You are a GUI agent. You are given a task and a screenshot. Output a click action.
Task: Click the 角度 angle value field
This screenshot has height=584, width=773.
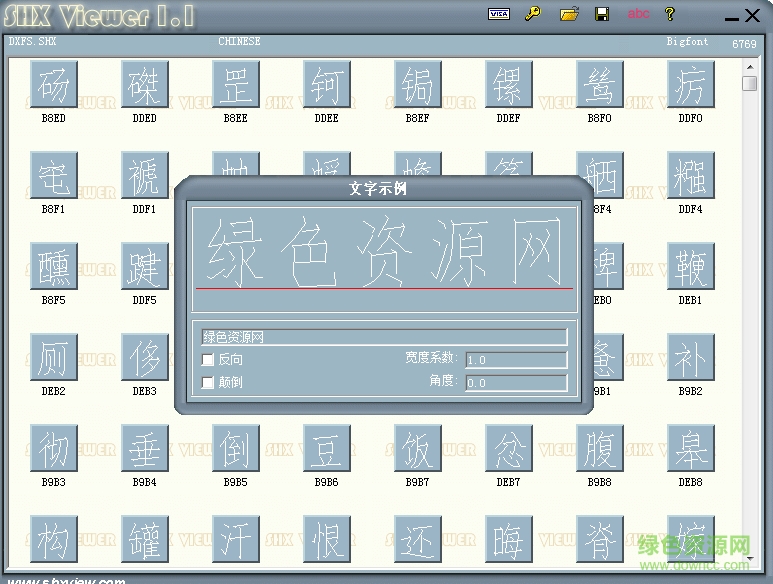click(x=516, y=383)
